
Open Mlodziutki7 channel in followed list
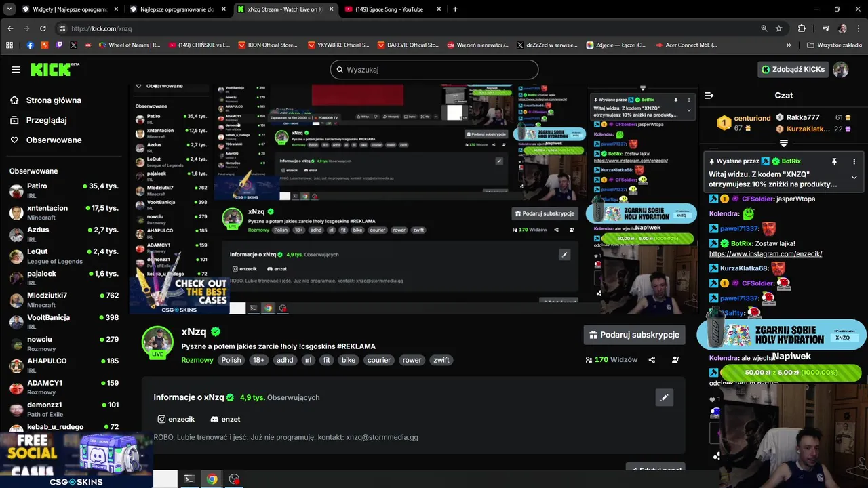pyautogui.click(x=64, y=300)
